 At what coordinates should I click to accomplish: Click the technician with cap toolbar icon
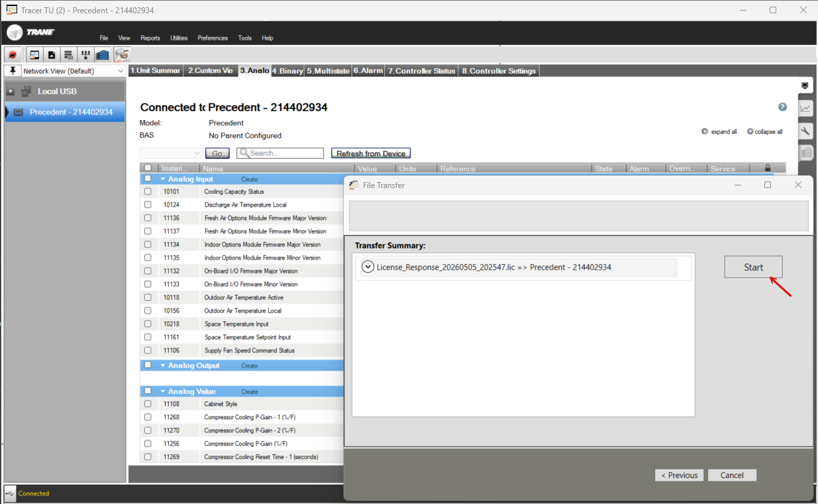122,55
